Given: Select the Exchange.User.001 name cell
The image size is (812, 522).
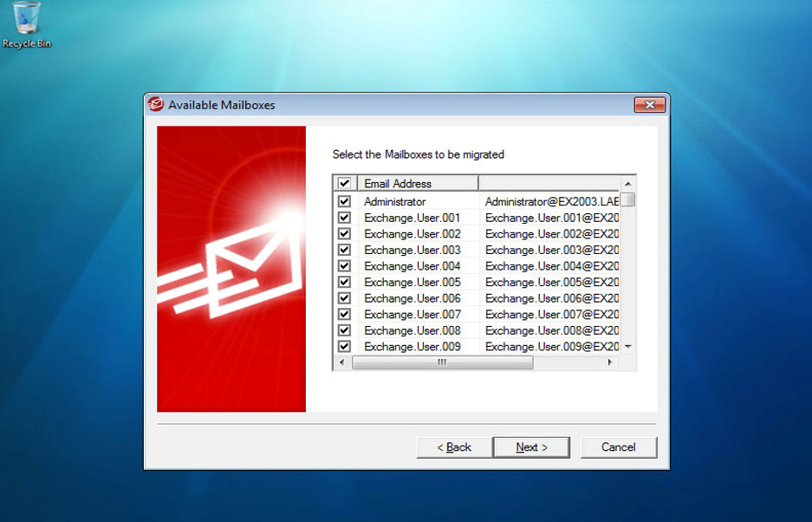Looking at the screenshot, I should point(419,217).
